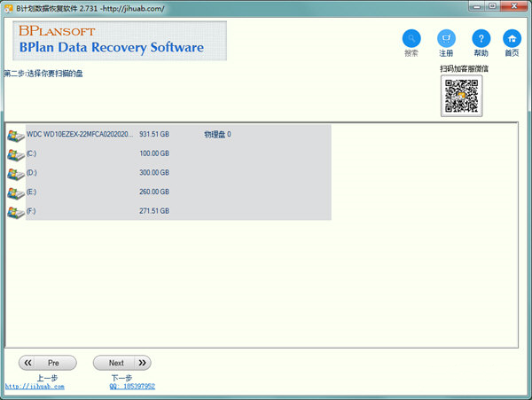The height and width of the screenshot is (400, 532).
Task: Open the http://jihuab.com link at bottom
Action: click(x=35, y=387)
